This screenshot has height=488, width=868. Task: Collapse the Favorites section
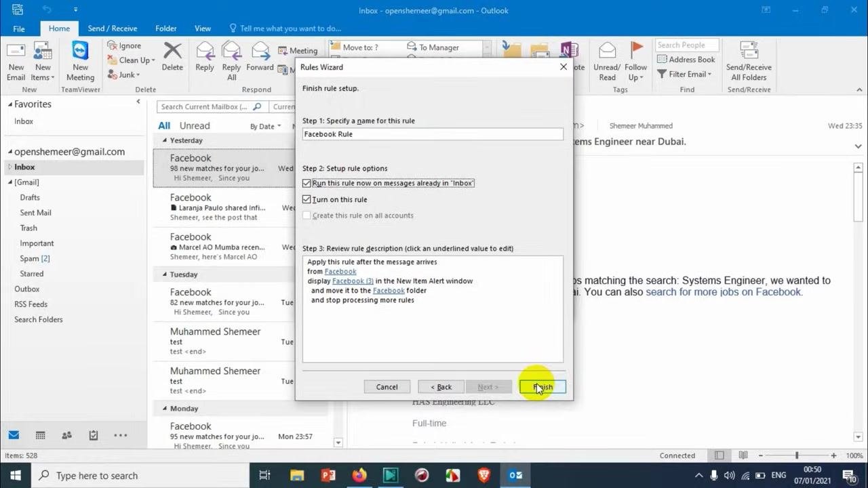(10, 104)
